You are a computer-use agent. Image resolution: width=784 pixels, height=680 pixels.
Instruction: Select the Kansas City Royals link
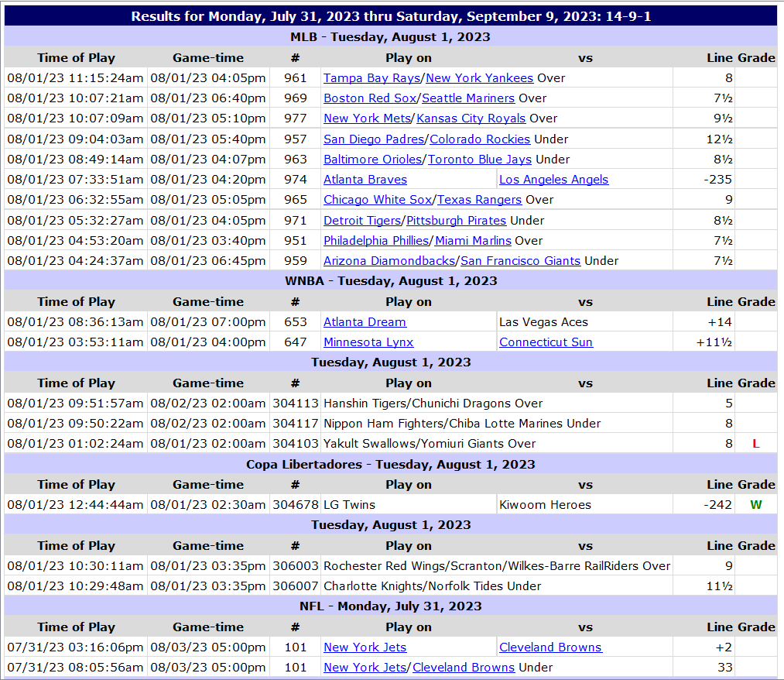coord(471,118)
